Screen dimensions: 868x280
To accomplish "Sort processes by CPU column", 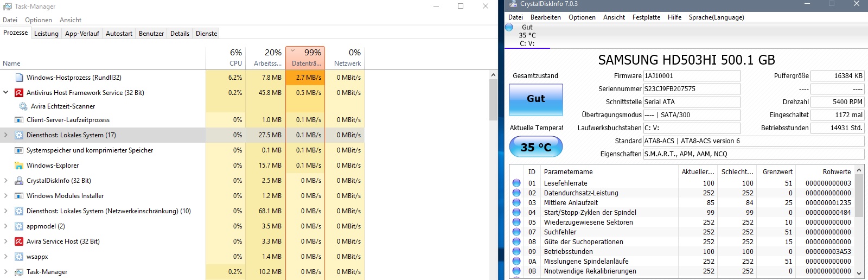I will coord(225,58).
